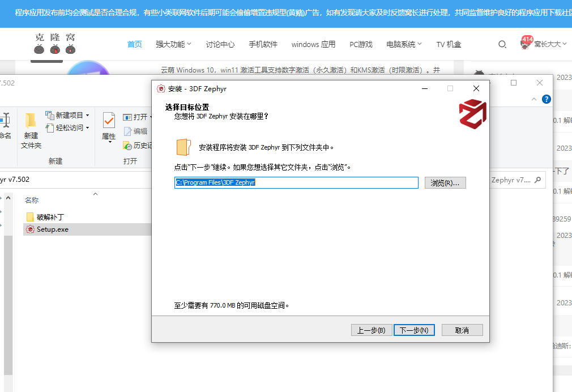Open the 属性 dropdown arrow in Explorer

point(110,142)
